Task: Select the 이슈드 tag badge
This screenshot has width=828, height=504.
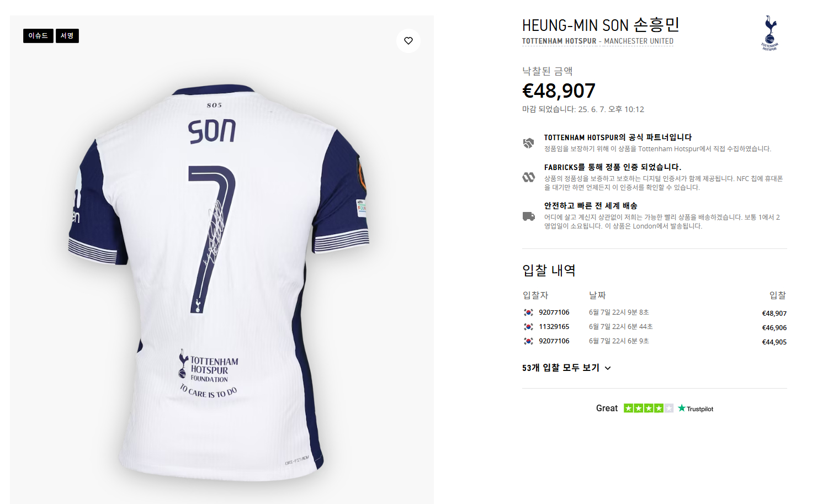Action: coord(38,36)
